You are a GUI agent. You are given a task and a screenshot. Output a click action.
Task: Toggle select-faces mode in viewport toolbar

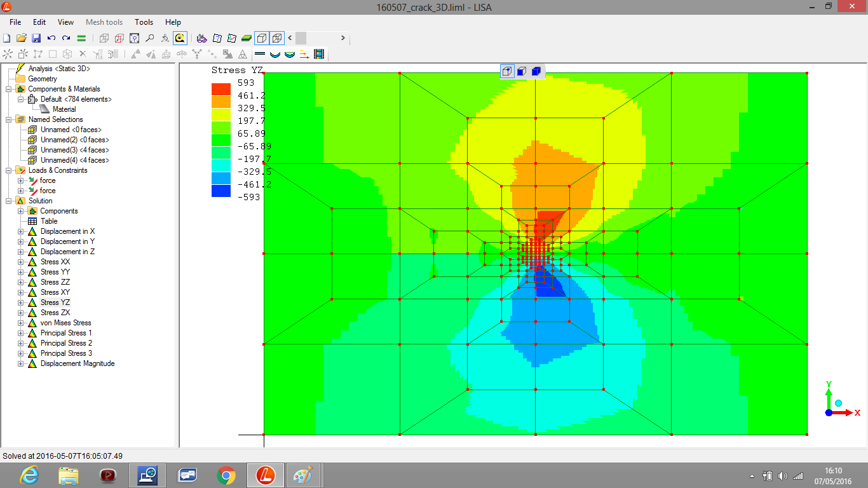pos(521,71)
